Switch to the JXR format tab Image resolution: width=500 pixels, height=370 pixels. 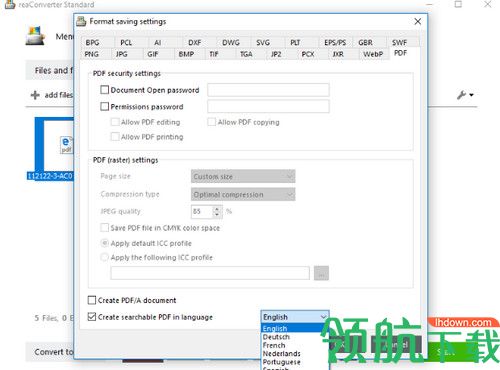point(338,54)
